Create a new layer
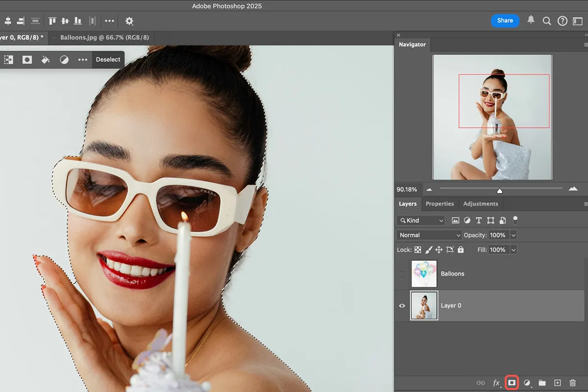 557,382
